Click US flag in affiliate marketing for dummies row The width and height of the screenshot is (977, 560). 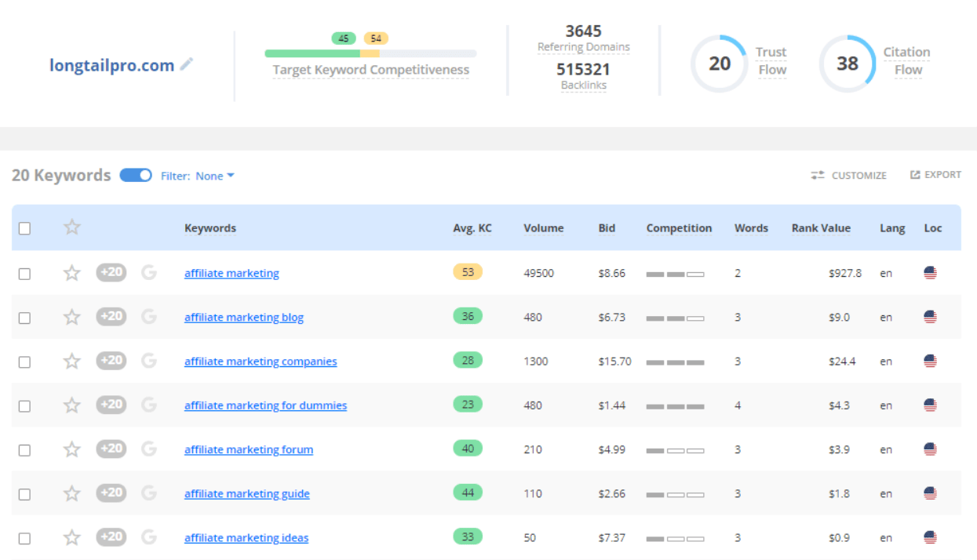pos(930,405)
